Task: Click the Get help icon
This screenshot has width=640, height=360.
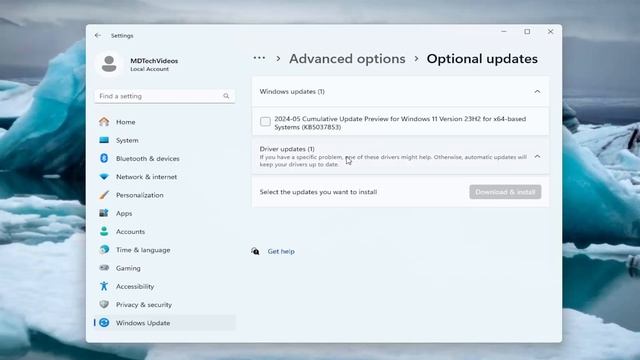Action: (x=255, y=251)
